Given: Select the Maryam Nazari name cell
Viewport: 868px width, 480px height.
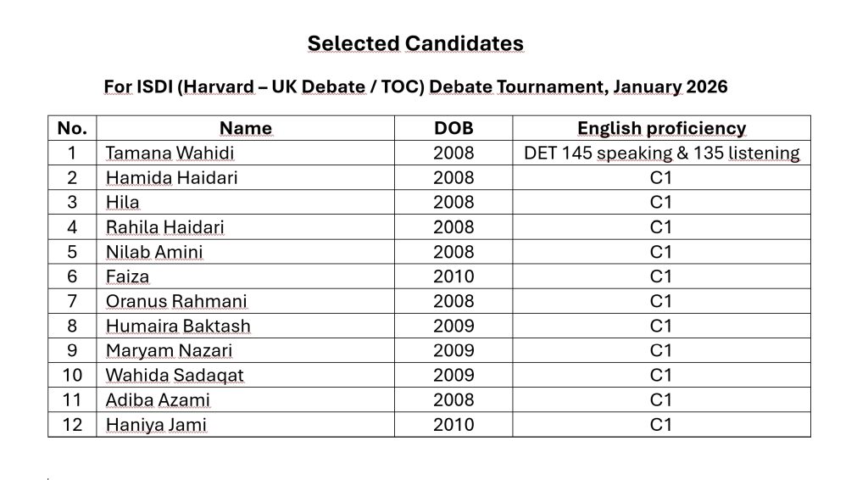Looking at the screenshot, I should [x=245, y=350].
